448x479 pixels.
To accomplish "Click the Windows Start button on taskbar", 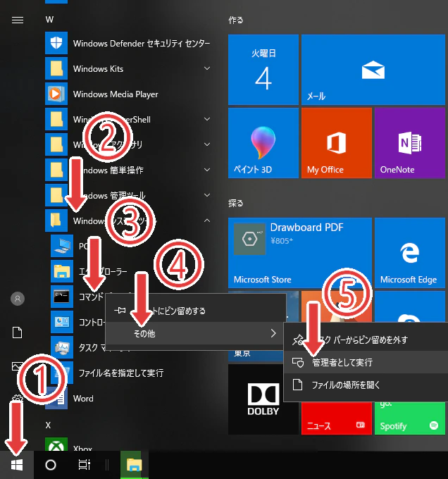I will pyautogui.click(x=17, y=465).
